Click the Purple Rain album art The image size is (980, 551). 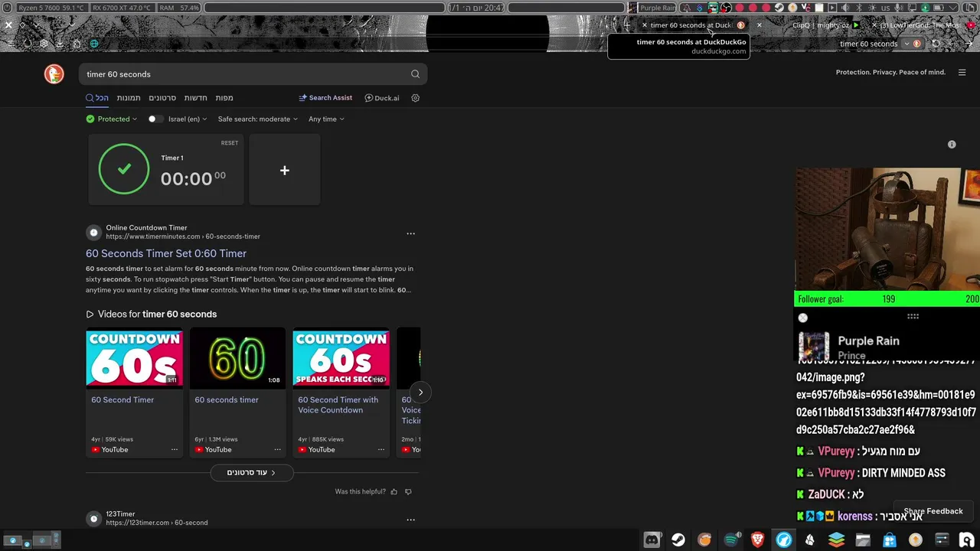[813, 346]
